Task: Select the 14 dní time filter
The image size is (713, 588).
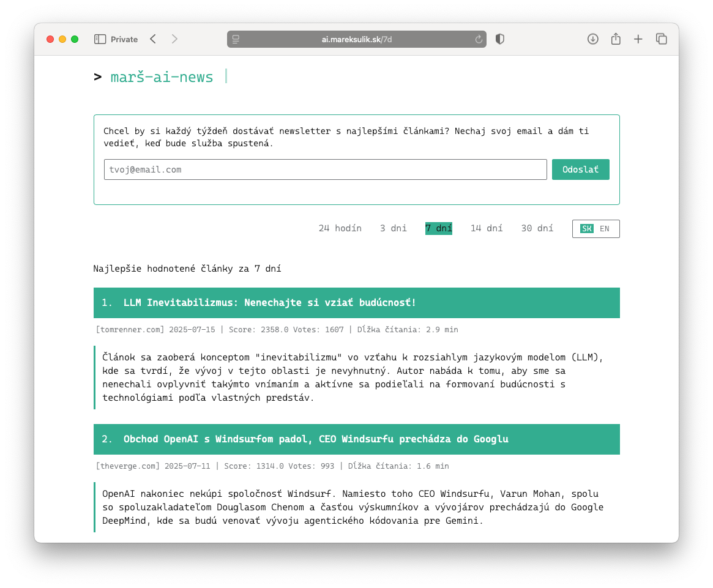Action: tap(487, 228)
